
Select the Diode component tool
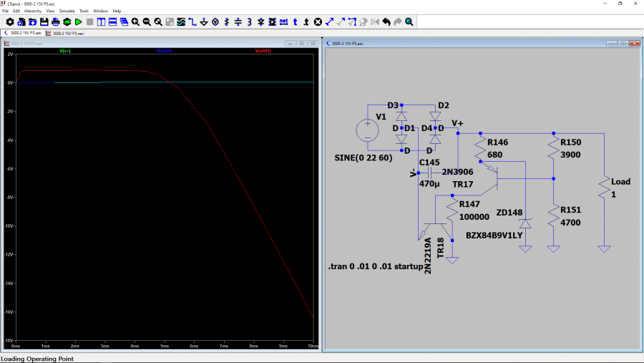tap(260, 22)
